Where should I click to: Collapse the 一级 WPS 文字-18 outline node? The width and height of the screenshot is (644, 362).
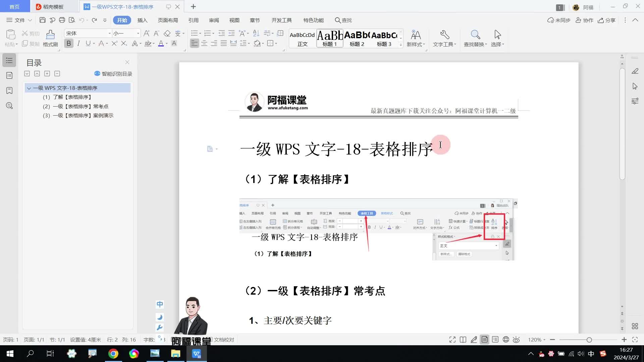(x=29, y=88)
